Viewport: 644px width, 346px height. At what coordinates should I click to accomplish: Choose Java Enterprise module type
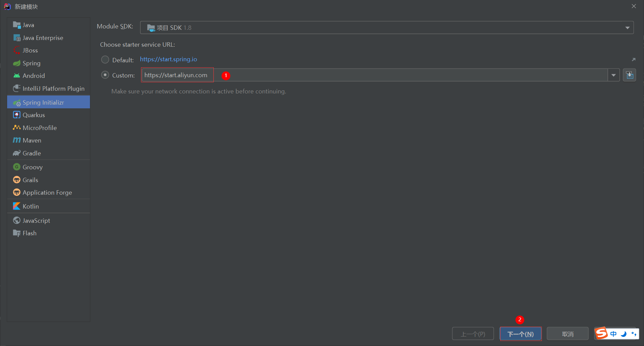[x=43, y=38]
